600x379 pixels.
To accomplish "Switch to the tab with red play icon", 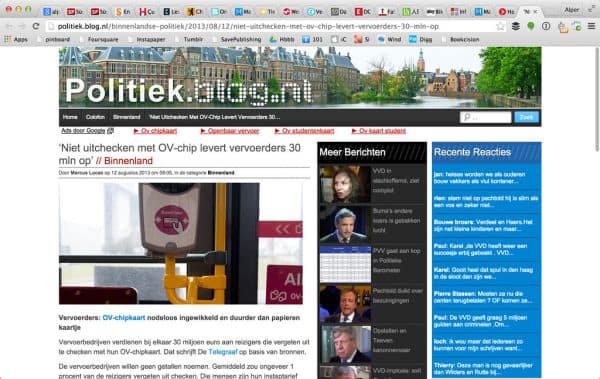I will coord(506,12).
